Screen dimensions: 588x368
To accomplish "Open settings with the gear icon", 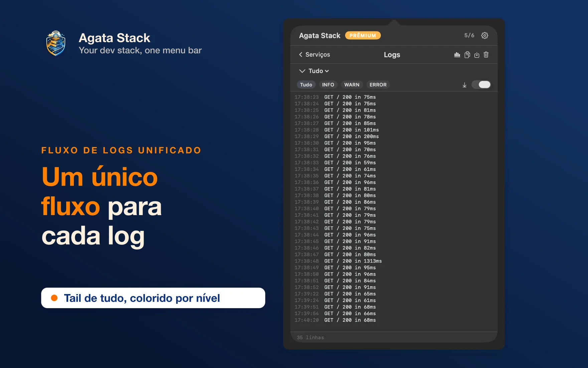I will click(x=484, y=35).
